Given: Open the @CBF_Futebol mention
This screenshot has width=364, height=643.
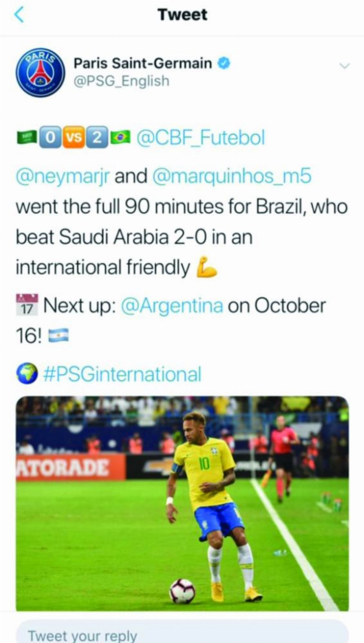Looking at the screenshot, I should pos(201,138).
